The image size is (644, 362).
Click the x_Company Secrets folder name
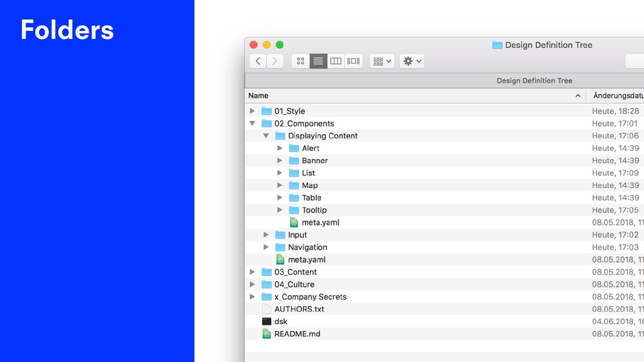point(311,297)
